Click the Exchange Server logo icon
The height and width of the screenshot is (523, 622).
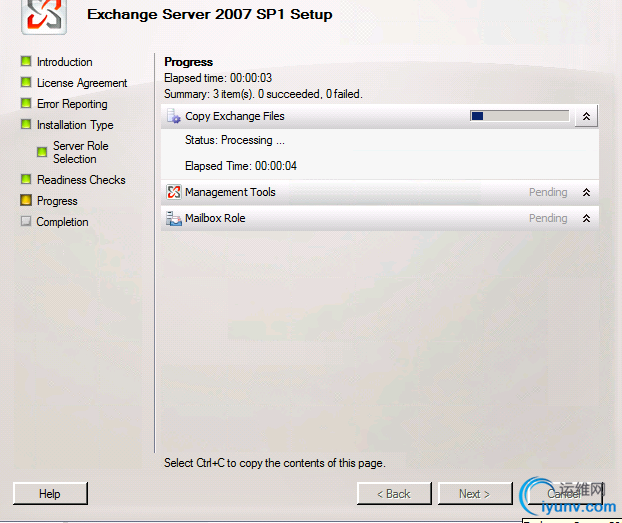pos(44,17)
